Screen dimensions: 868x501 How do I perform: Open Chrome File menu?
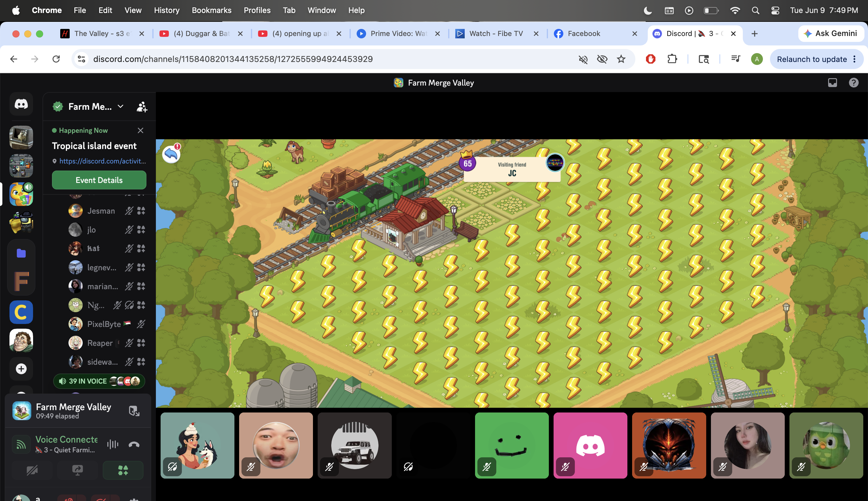tap(79, 10)
